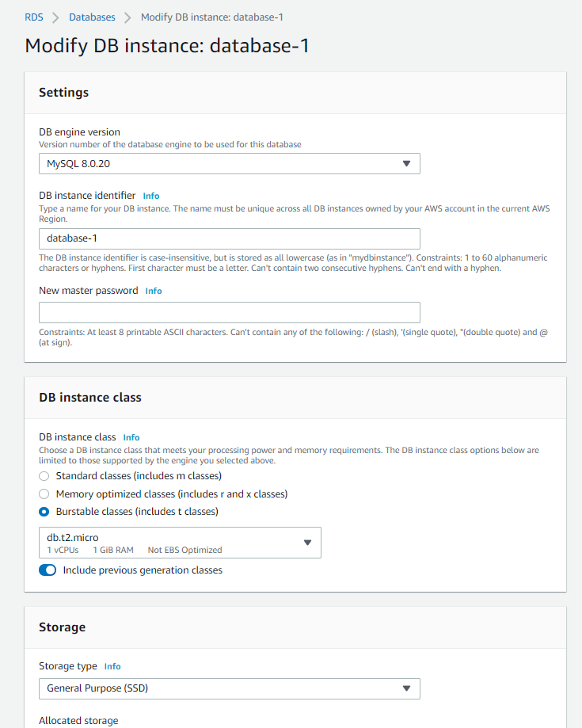Open the DB engine version dropdown
Image resolution: width=582 pixels, height=728 pixels.
229,163
